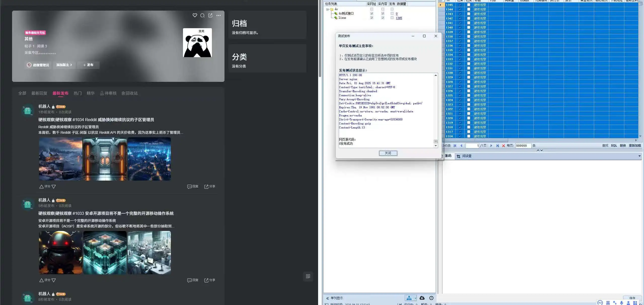This screenshot has height=305, width=644.
Task: Open the dropdown at the far right of 源码 bar
Action: [639, 156]
